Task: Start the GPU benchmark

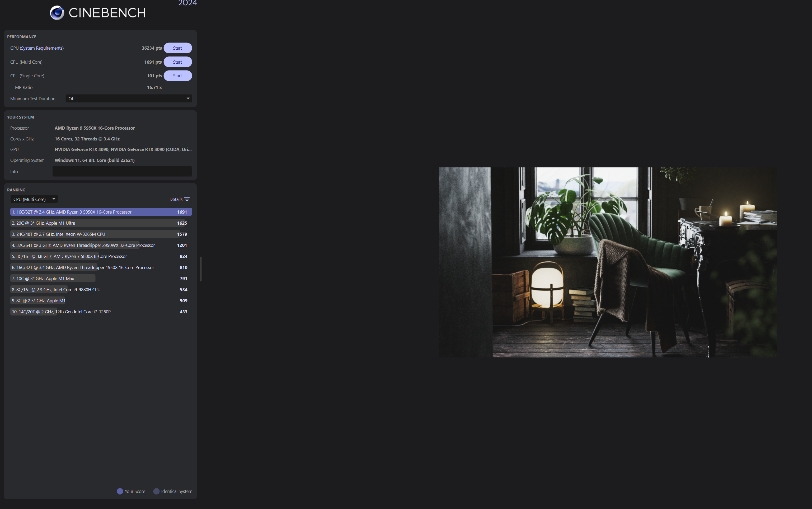Action: click(177, 48)
